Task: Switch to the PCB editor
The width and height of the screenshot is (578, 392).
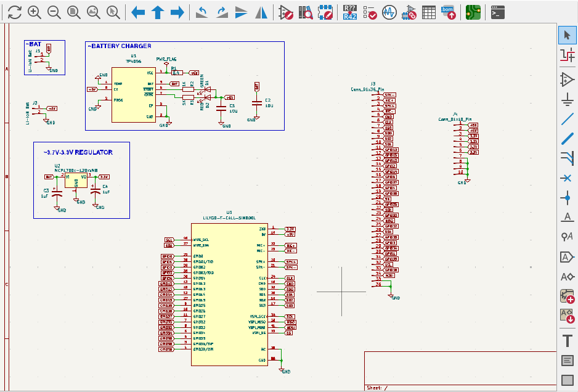Action: pos(473,12)
